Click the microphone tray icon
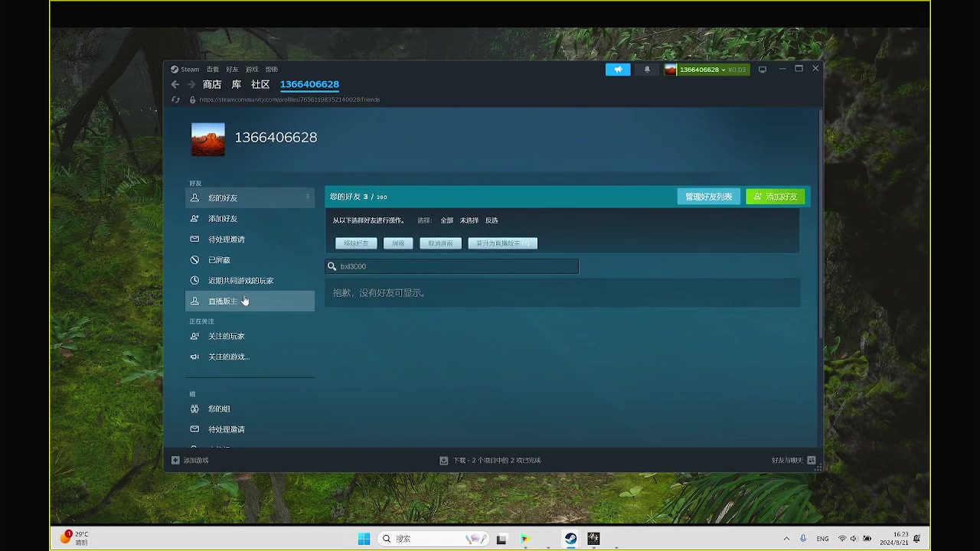 803,539
